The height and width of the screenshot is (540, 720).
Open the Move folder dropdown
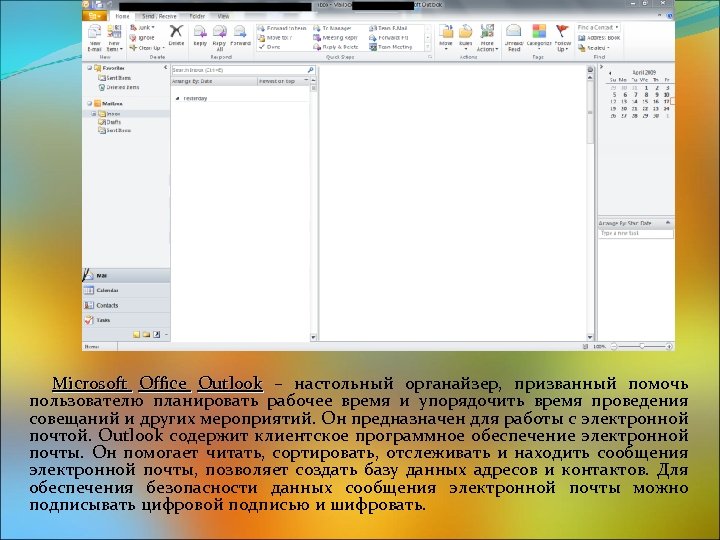(446, 38)
